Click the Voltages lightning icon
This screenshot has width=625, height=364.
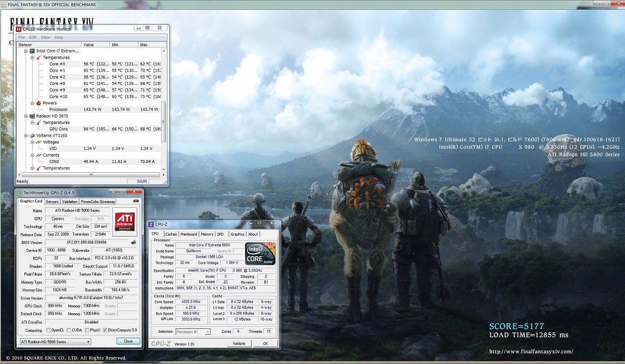coord(39,142)
